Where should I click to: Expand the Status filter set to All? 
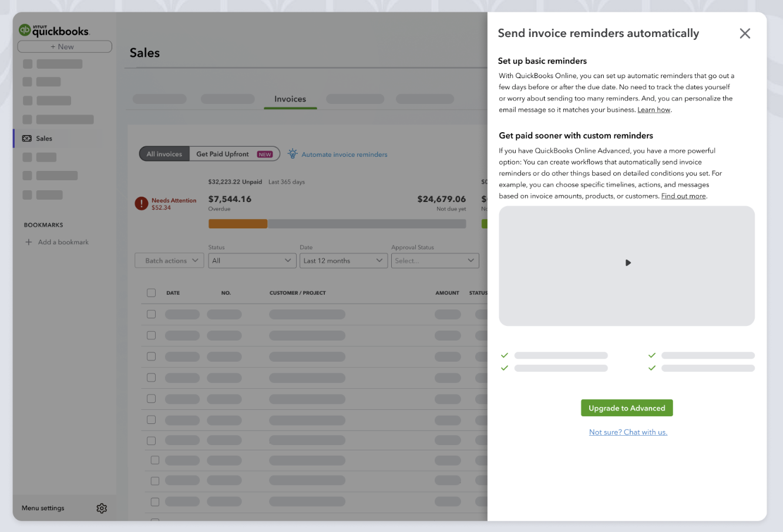tap(252, 261)
